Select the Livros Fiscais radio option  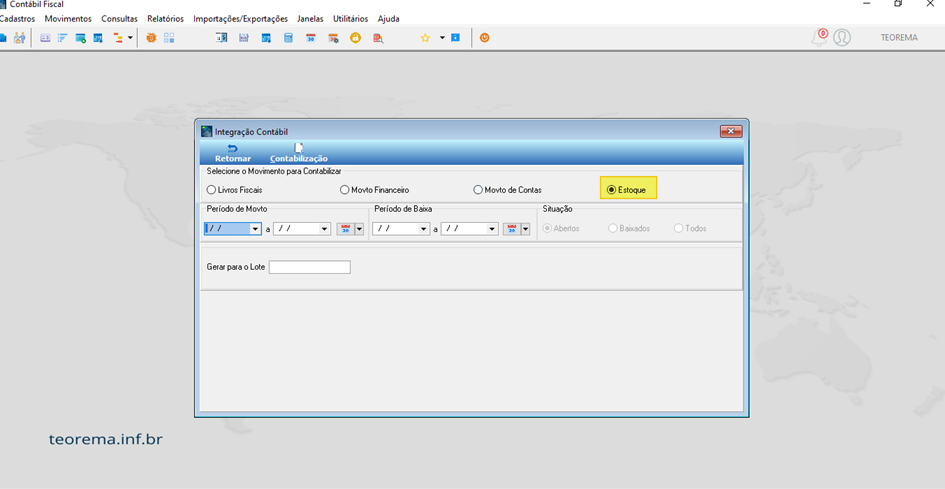(x=234, y=190)
